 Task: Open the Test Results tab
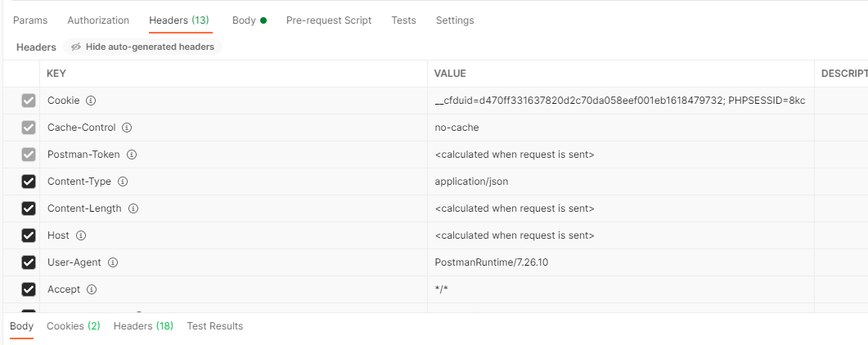pos(215,326)
